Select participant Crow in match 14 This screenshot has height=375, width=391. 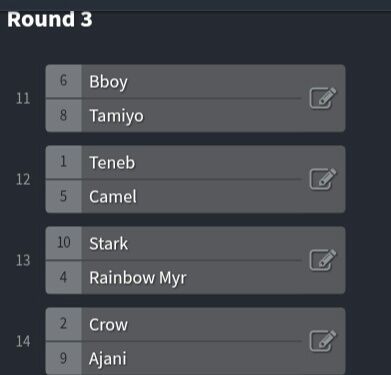coord(108,325)
